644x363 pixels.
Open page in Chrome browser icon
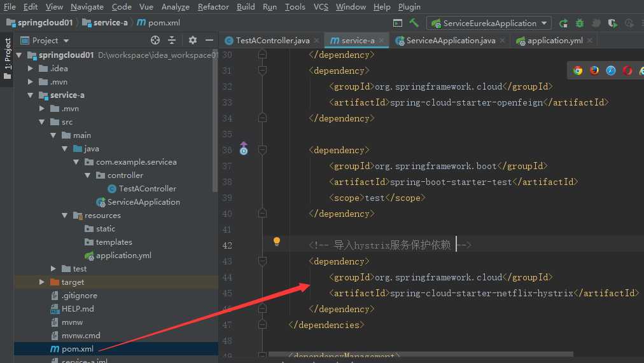tap(578, 71)
